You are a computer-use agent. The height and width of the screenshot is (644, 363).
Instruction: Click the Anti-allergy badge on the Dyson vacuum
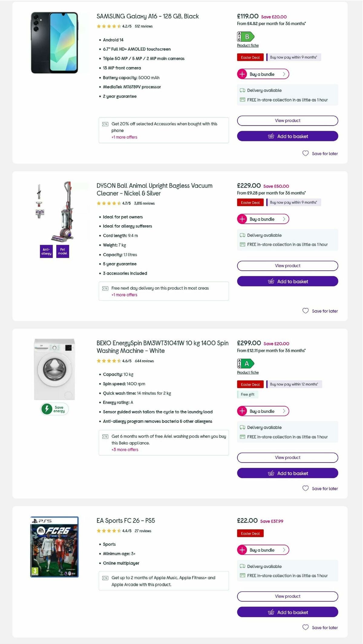(x=46, y=251)
